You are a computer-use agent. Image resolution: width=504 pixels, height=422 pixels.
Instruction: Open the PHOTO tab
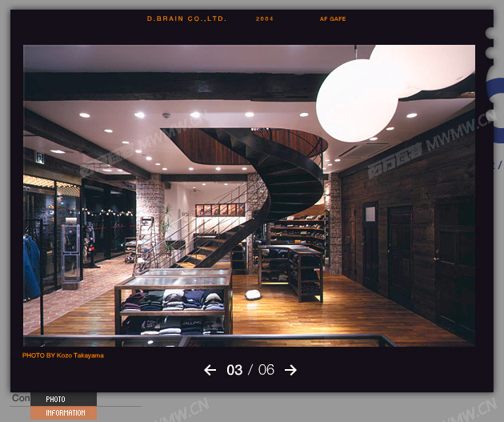[64, 399]
